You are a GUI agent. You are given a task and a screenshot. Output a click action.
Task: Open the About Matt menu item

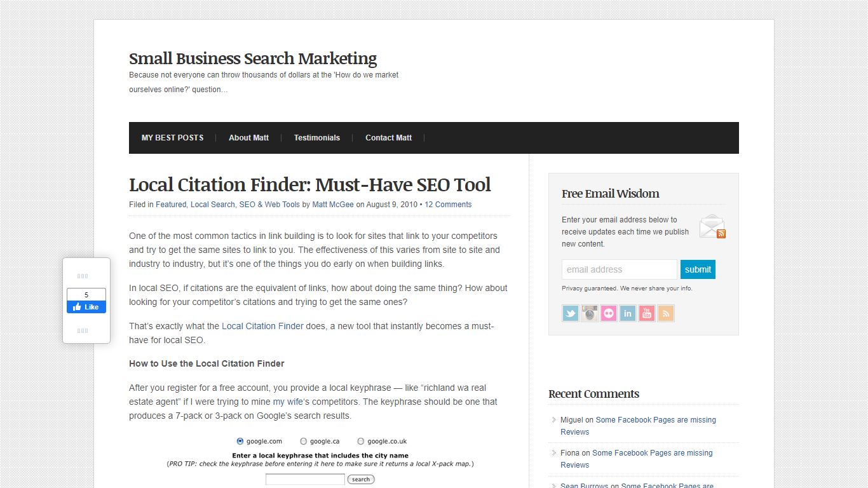coord(248,138)
